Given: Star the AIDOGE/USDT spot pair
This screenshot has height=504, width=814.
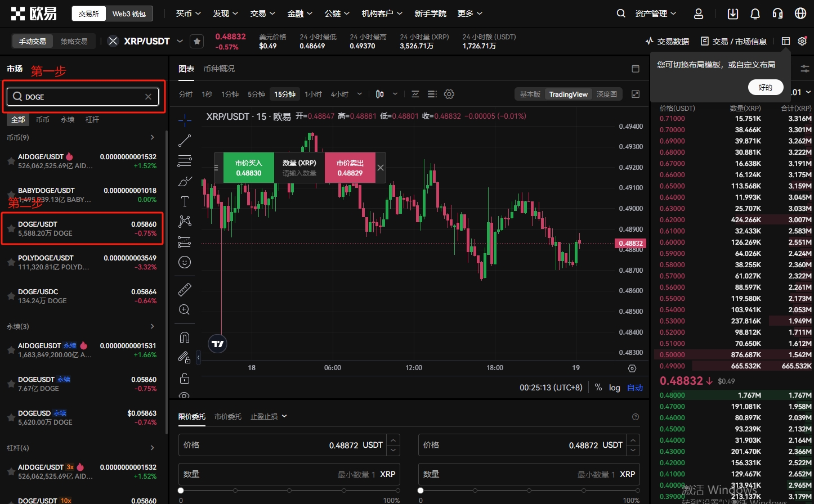Looking at the screenshot, I should (11, 161).
